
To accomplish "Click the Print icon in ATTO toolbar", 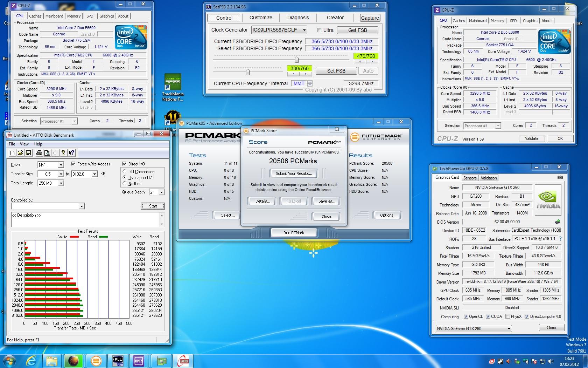I will pyautogui.click(x=39, y=153).
